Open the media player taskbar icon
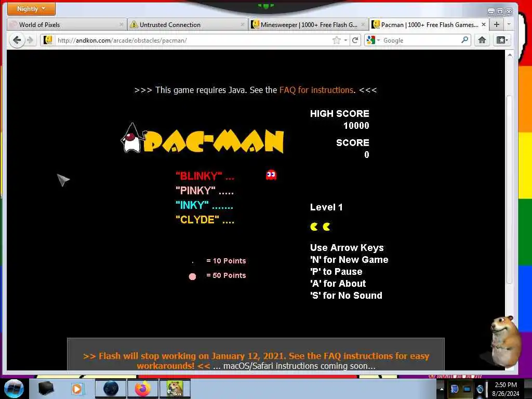Image resolution: width=532 pixels, height=399 pixels. pyautogui.click(x=77, y=389)
